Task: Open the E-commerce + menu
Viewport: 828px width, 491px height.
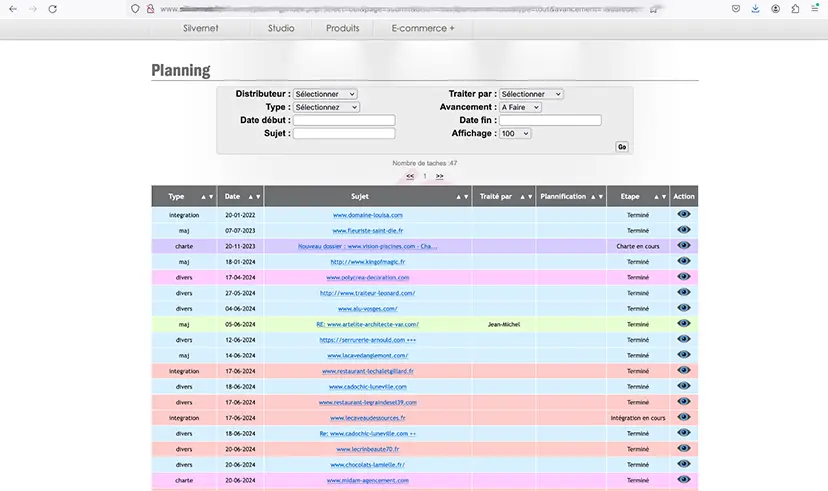Action: (x=422, y=29)
